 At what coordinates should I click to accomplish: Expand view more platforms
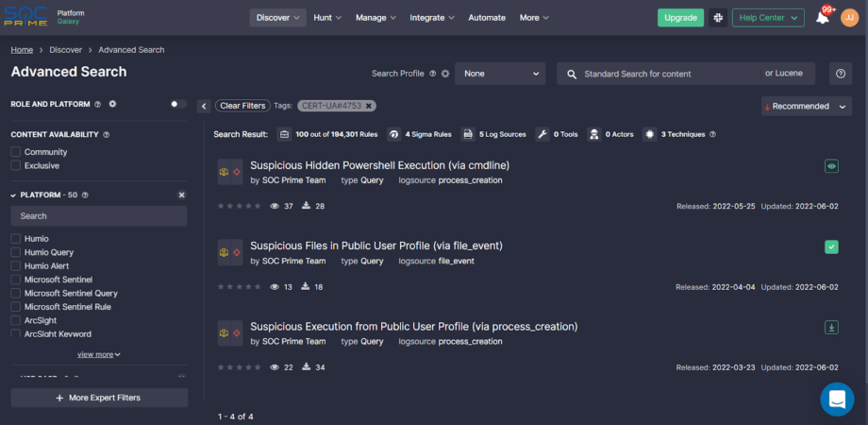[x=99, y=354]
